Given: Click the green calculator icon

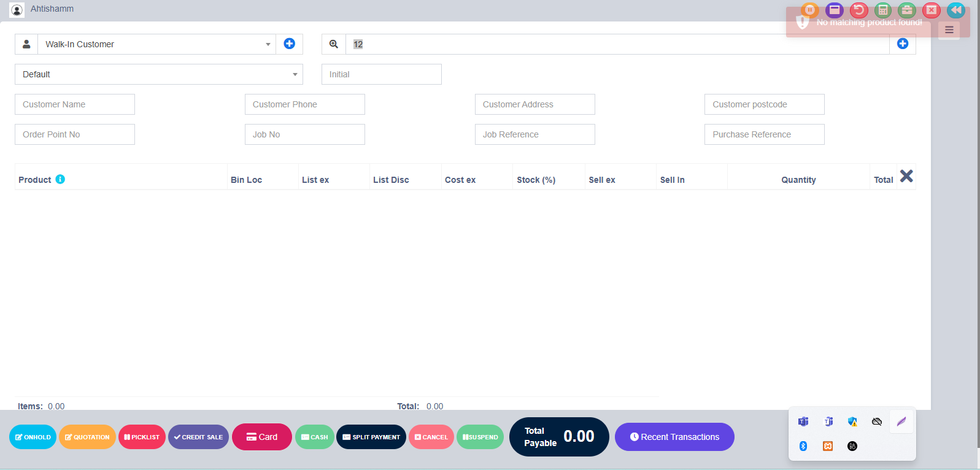Looking at the screenshot, I should click(882, 10).
